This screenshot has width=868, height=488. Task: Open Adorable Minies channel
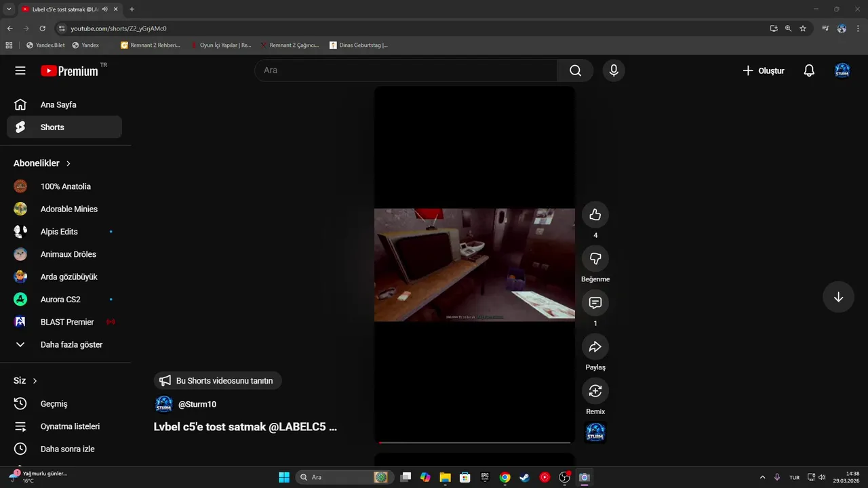coord(64,209)
